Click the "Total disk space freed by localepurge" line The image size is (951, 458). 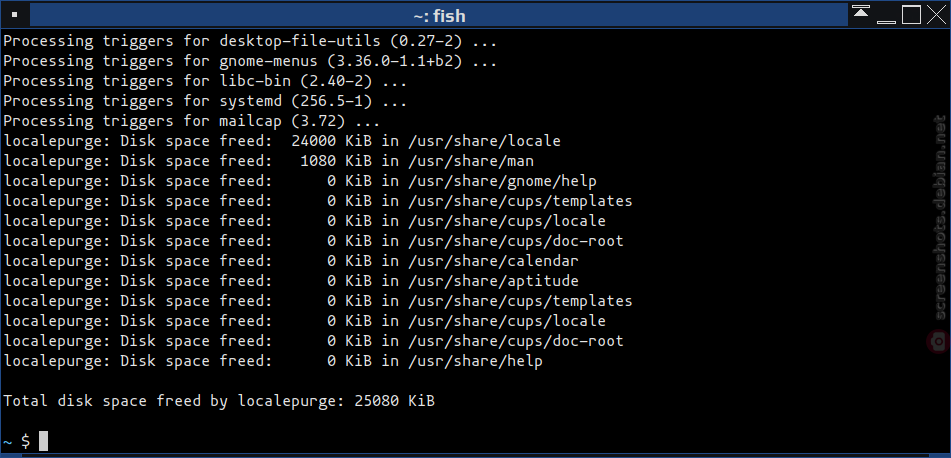(219, 401)
